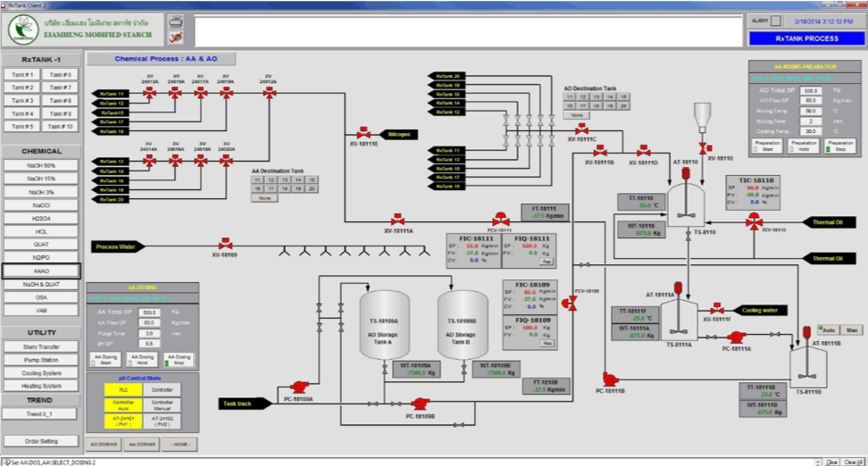This screenshot has height=466, width=868.
Task: Select pump PC-18109B
Action: tap(421, 404)
